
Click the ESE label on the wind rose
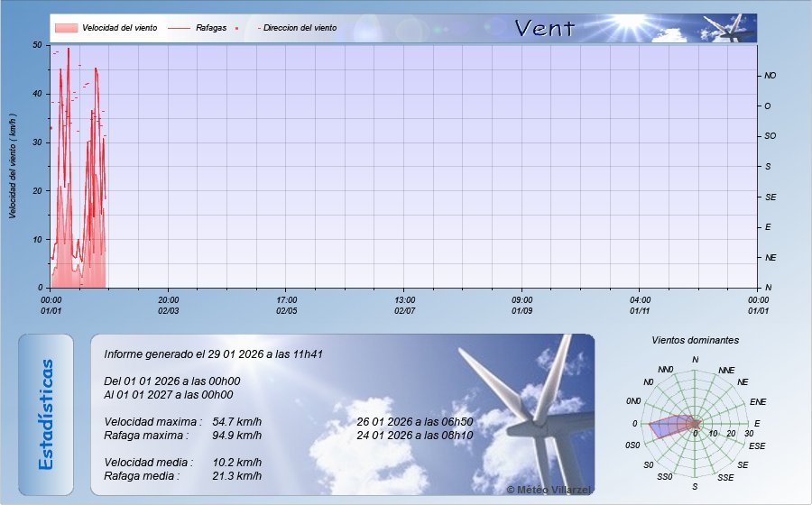point(757,445)
